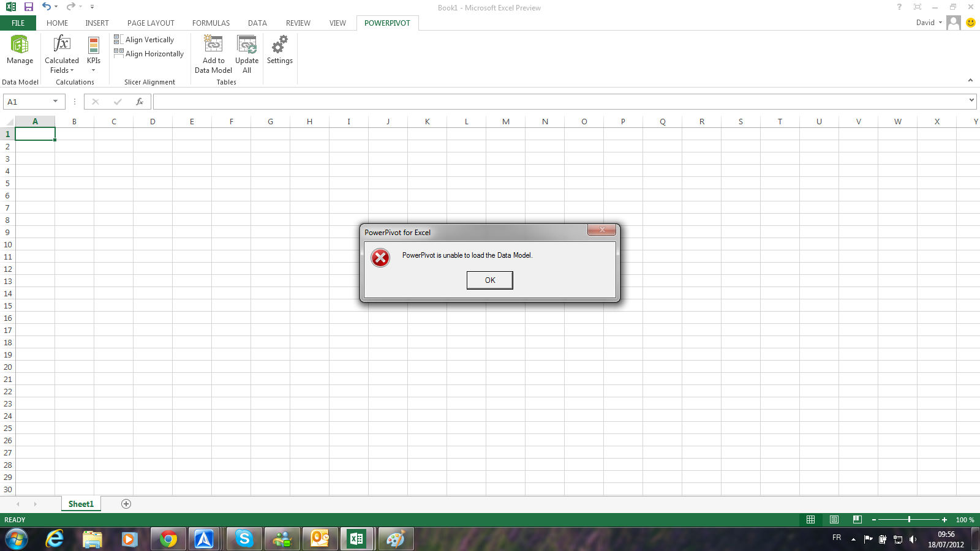The width and height of the screenshot is (980, 551).
Task: Expand the Name Box dropdown arrow
Action: 55,102
